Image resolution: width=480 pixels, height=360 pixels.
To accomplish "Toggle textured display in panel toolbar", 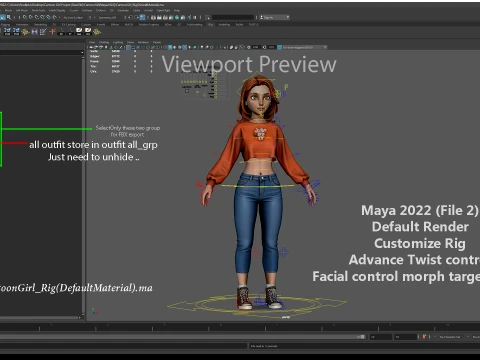I will [184, 47].
